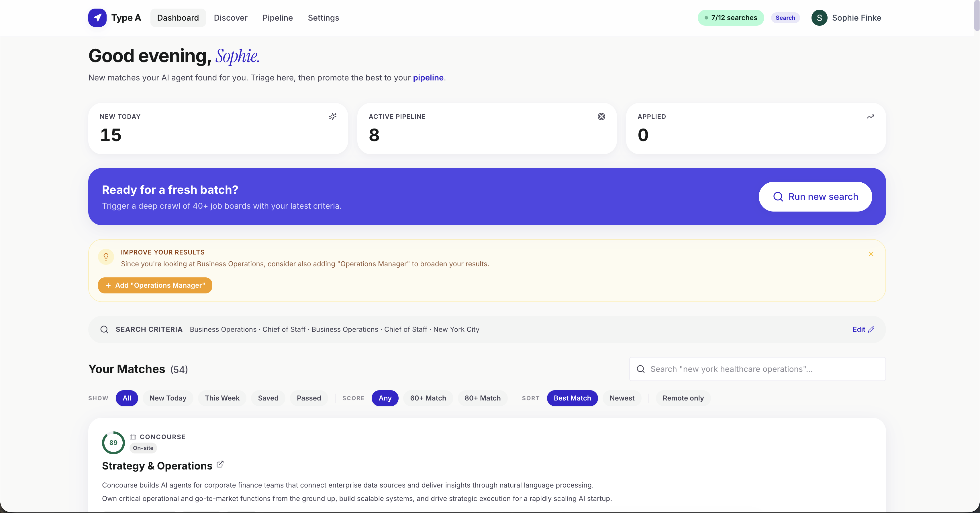
Task: Open the Sophie Finke user name
Action: click(856, 18)
